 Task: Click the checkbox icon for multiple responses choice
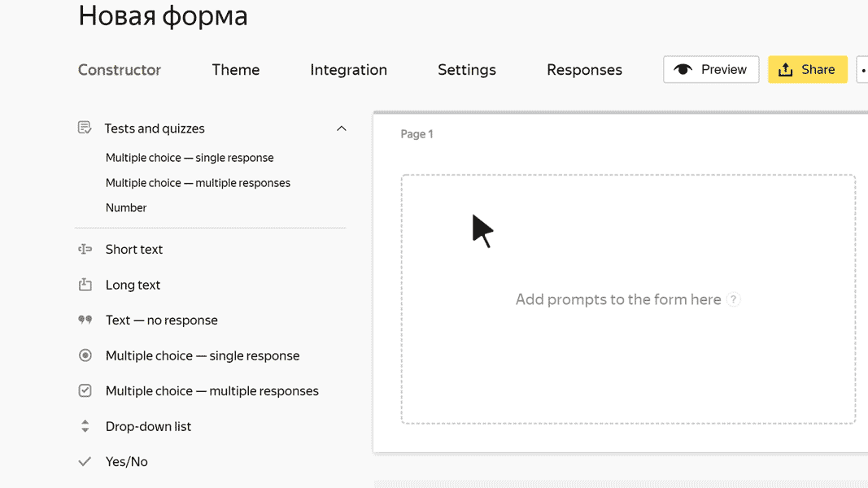point(85,390)
